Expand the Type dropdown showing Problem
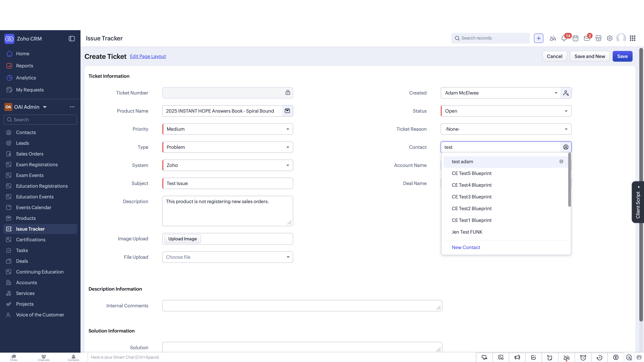The width and height of the screenshot is (644, 362). 228,147
